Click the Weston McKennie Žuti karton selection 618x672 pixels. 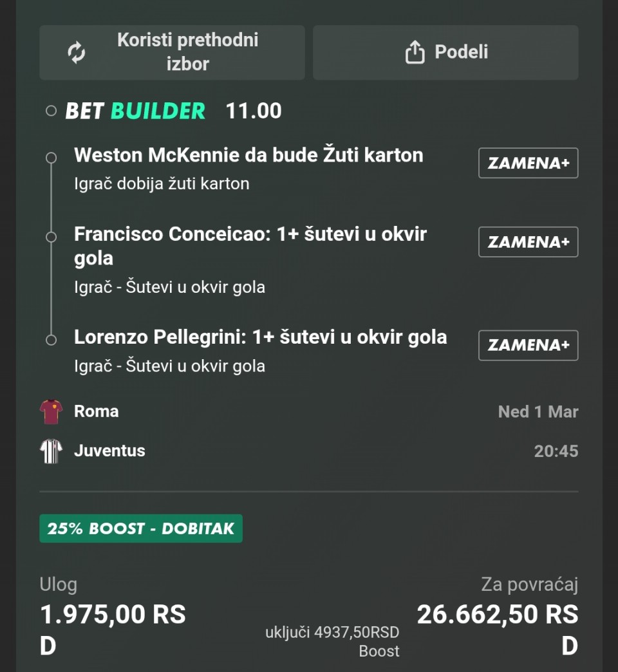[248, 155]
